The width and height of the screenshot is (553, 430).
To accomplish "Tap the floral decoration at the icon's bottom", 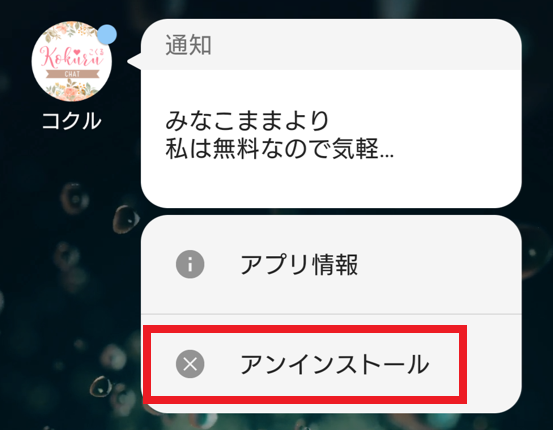I will 72,89.
